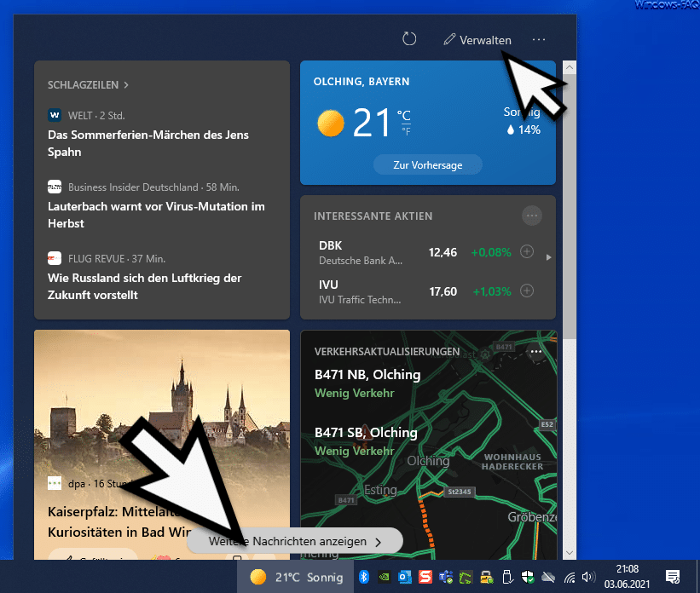Click the VERKEHRSAKTUALISIERUNGEN card title
Screen dimensions: 700x593
387,352
